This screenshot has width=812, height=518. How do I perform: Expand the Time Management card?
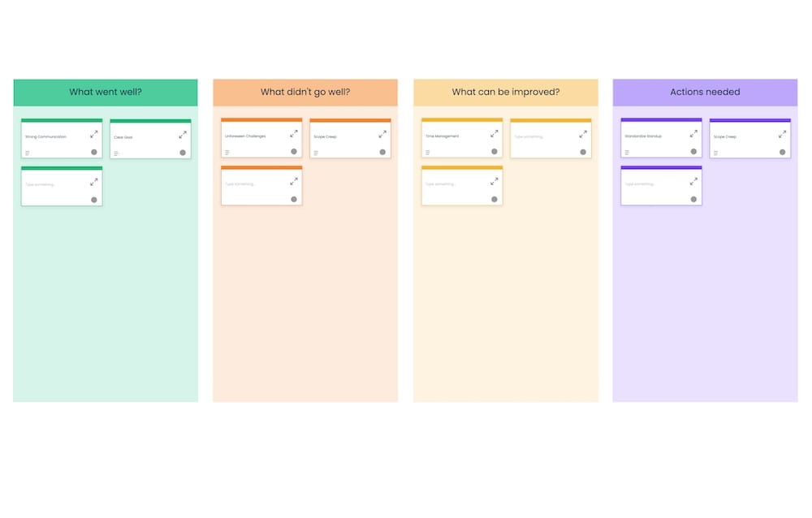[495, 135]
